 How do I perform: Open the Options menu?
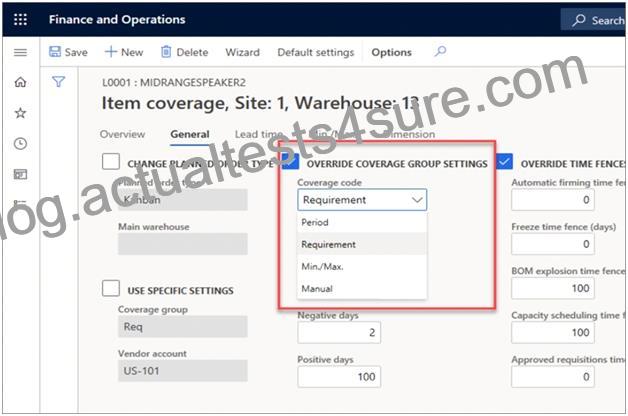point(391,52)
